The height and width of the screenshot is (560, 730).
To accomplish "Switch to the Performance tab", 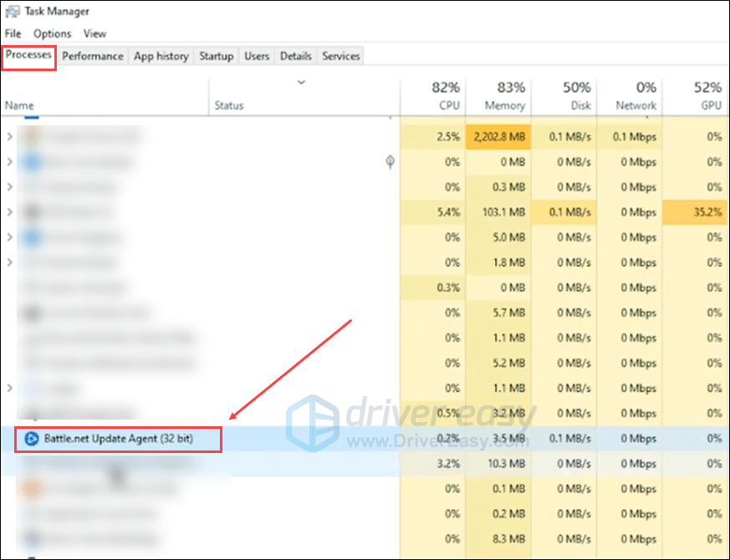I will click(92, 56).
